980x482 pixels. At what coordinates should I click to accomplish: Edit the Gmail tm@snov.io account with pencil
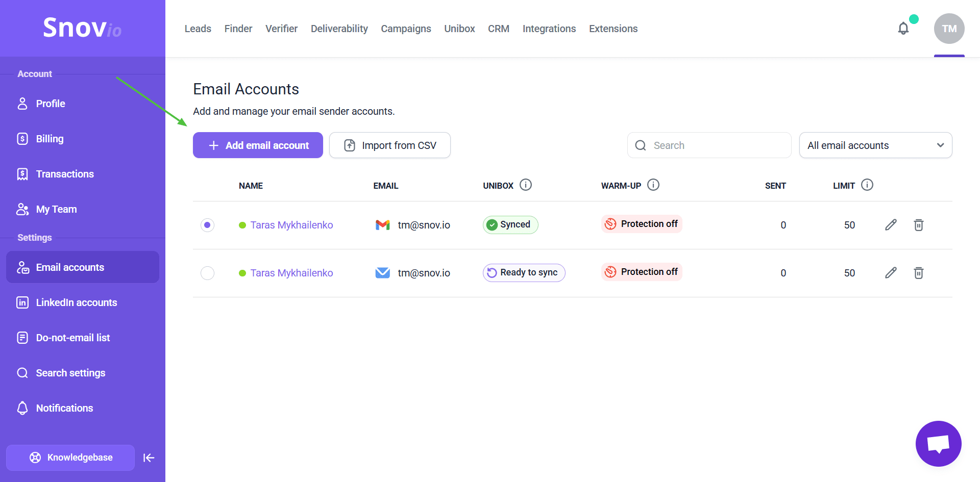pos(891,225)
